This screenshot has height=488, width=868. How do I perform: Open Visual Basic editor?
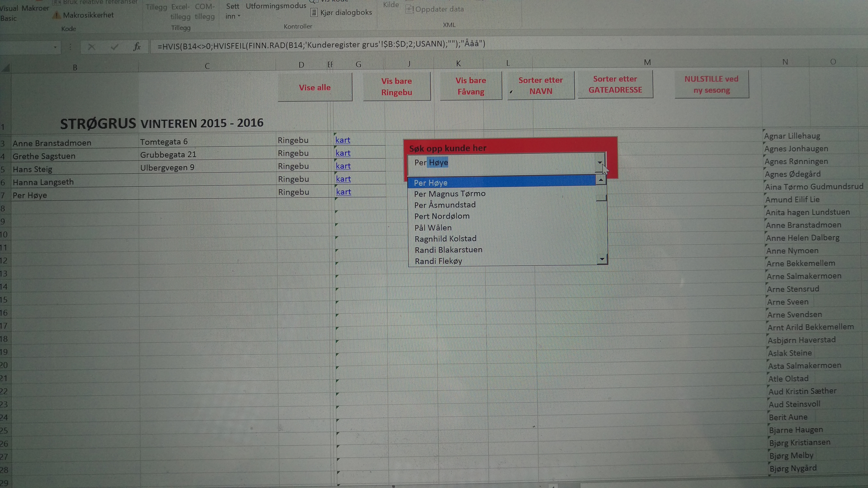tap(9, 13)
